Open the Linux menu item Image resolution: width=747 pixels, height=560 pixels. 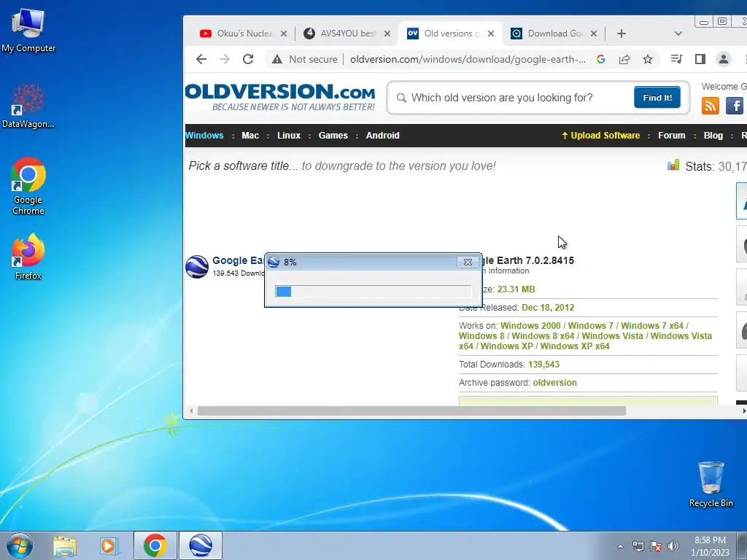pyautogui.click(x=289, y=135)
